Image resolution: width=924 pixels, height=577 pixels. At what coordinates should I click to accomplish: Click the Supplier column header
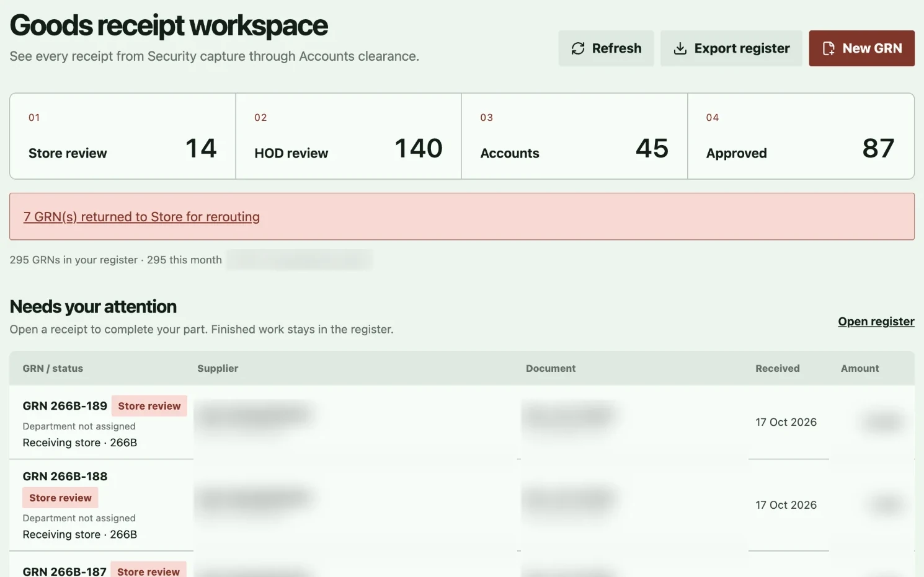coord(218,368)
